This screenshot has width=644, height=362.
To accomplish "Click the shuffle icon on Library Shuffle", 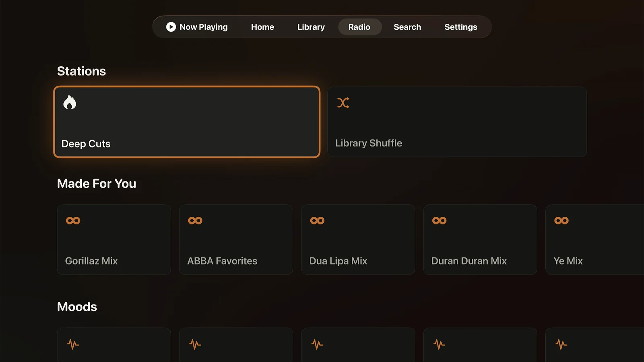I will point(343,103).
